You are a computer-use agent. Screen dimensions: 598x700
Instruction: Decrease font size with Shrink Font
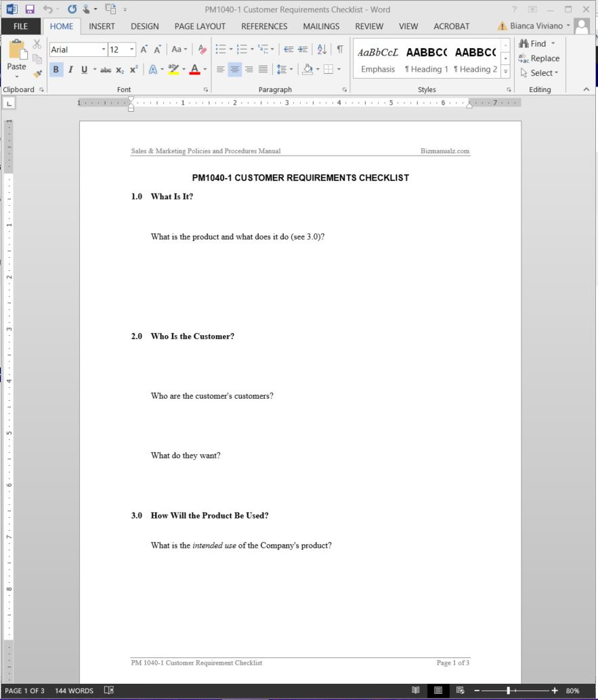(157, 49)
